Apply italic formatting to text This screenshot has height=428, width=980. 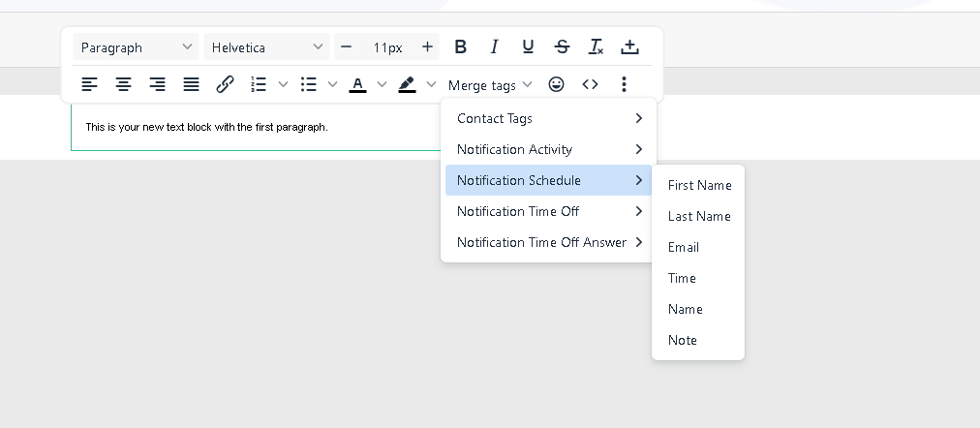pyautogui.click(x=494, y=46)
